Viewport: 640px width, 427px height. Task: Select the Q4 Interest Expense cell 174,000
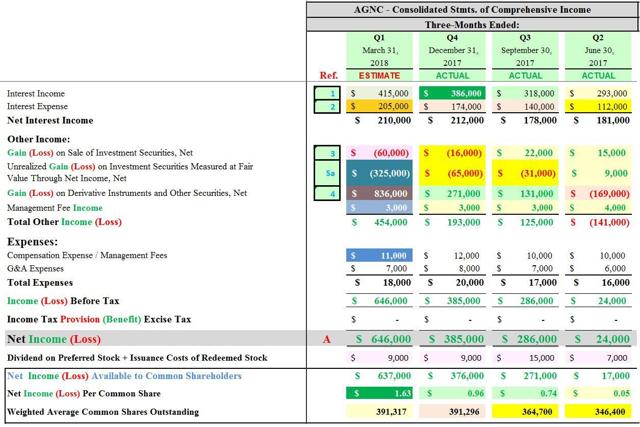point(452,106)
